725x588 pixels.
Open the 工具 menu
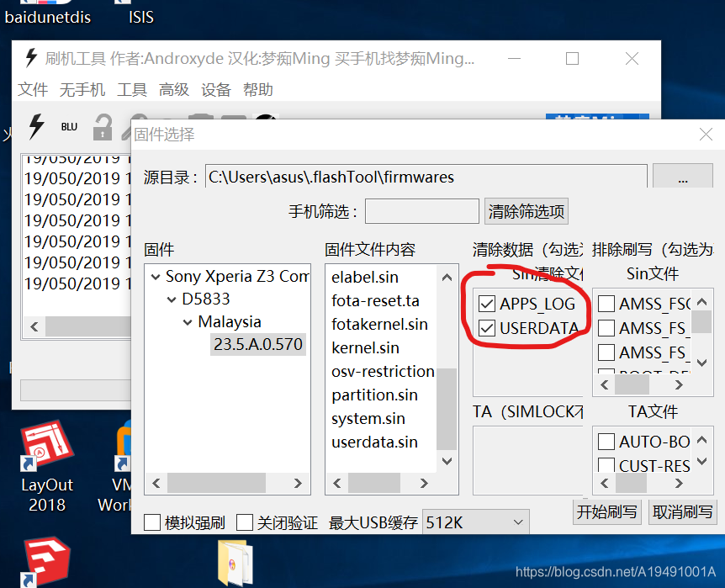(132, 89)
